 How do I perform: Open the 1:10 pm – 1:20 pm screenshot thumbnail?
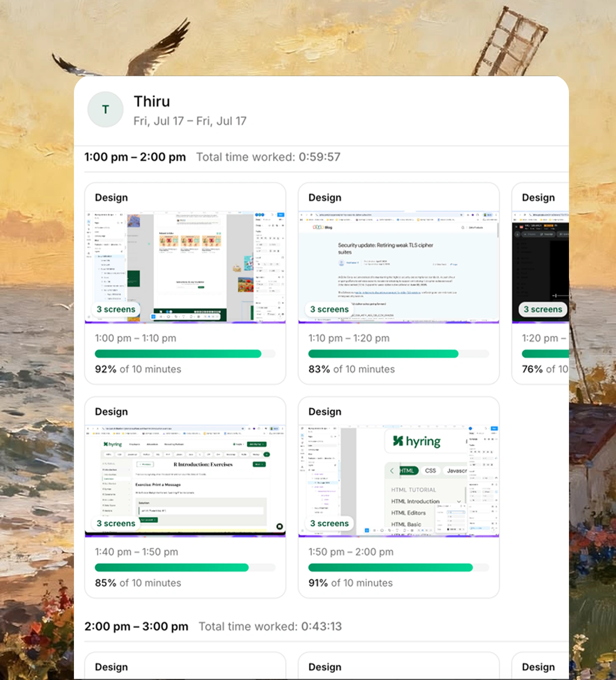399,267
